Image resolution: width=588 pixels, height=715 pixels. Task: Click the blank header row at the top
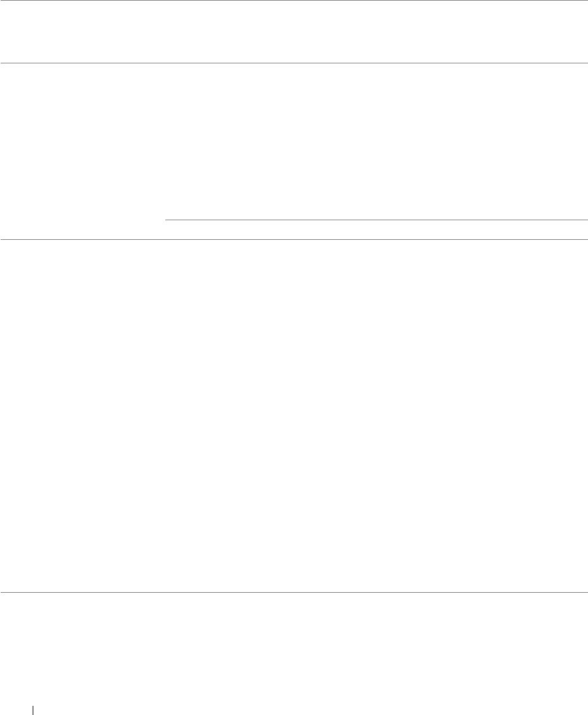tap(294, 31)
